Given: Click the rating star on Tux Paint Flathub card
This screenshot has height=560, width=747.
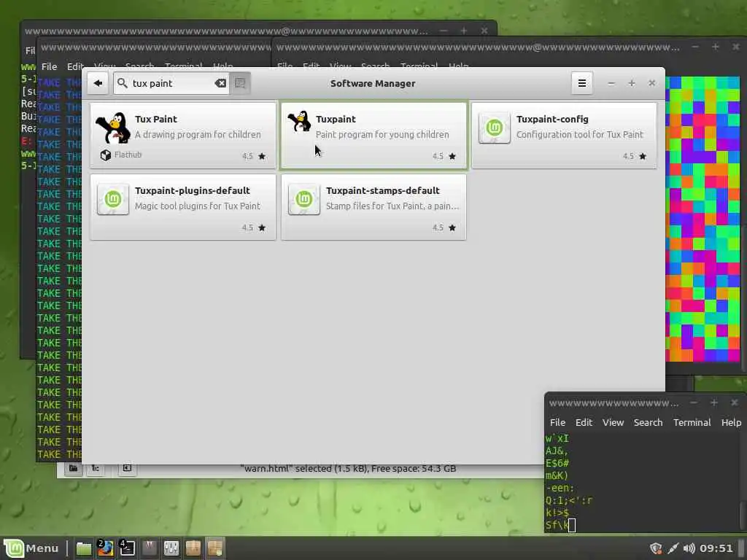Looking at the screenshot, I should pyautogui.click(x=262, y=156).
